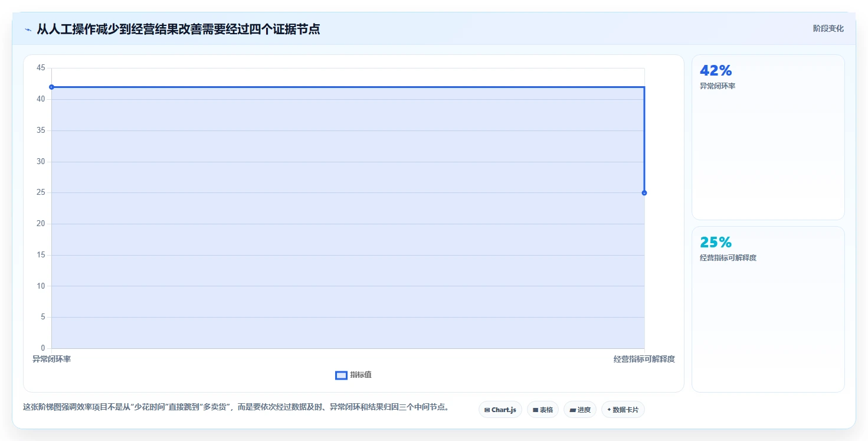
Task: Click the 异常闭环率 data point at 42
Action: click(51, 87)
